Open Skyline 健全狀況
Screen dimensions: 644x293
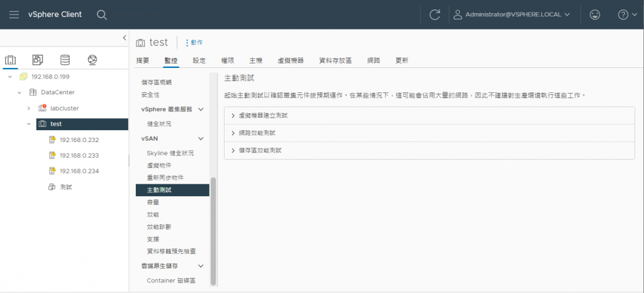pos(170,153)
